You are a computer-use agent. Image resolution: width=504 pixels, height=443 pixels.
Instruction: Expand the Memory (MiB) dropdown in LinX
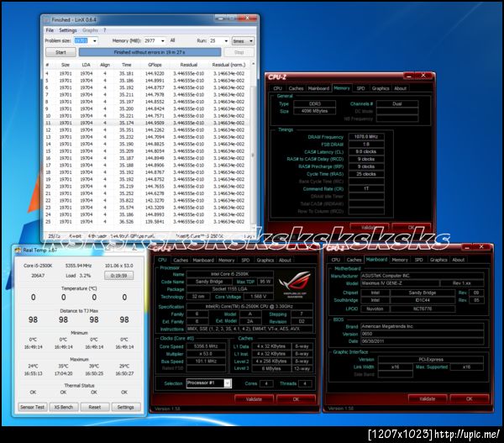[163, 41]
